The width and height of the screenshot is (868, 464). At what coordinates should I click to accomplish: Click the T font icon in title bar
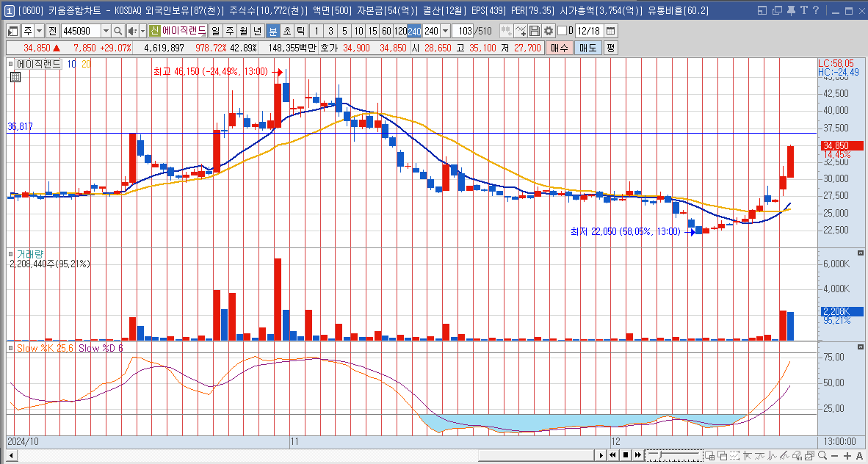pos(803,10)
